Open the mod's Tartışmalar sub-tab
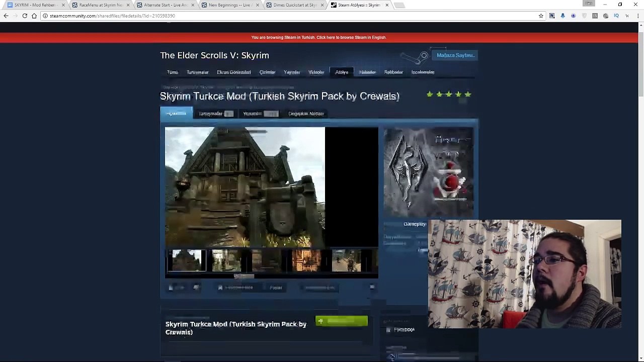Viewport: 644px width, 362px height. click(215, 114)
